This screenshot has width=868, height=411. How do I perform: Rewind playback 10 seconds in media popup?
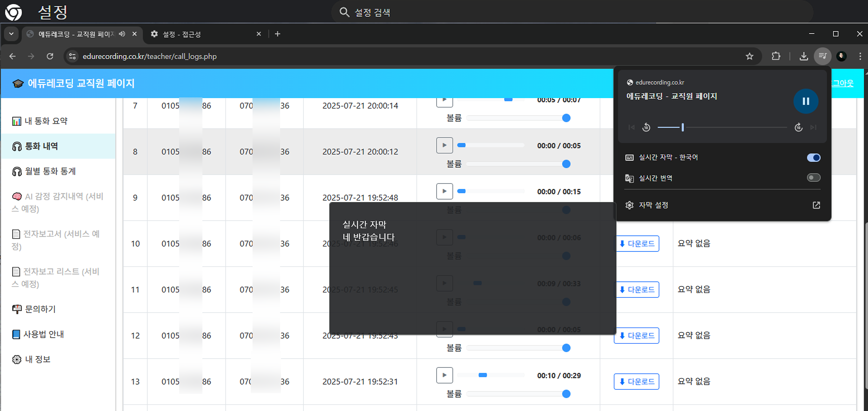click(x=646, y=127)
